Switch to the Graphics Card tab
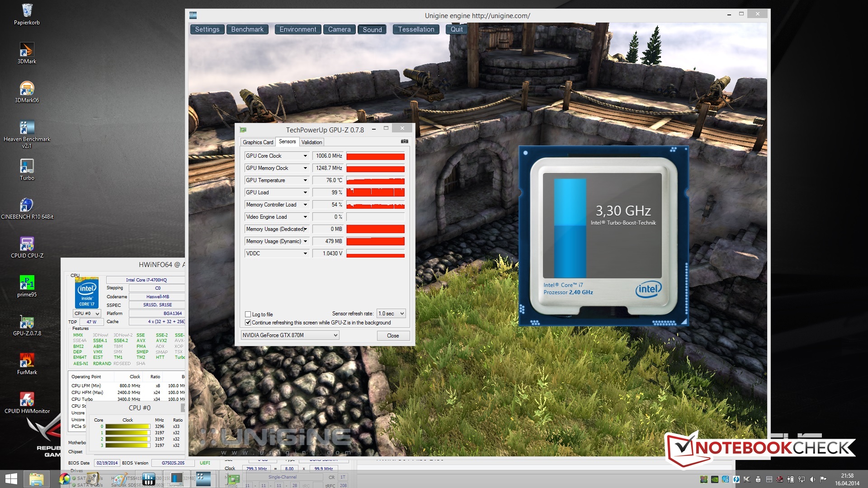 point(258,142)
